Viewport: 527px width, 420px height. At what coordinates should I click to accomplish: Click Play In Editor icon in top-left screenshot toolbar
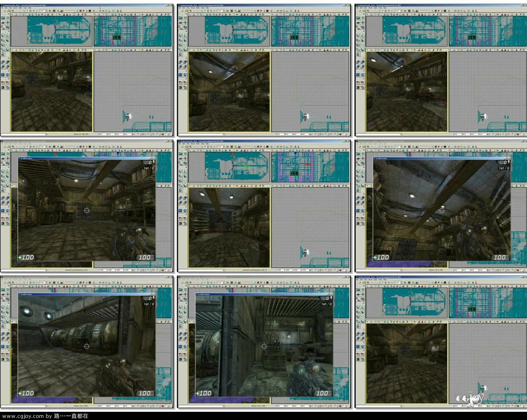point(118,11)
